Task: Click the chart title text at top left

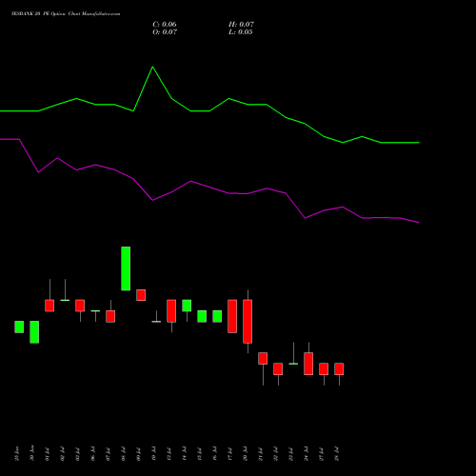Action: 66,14
